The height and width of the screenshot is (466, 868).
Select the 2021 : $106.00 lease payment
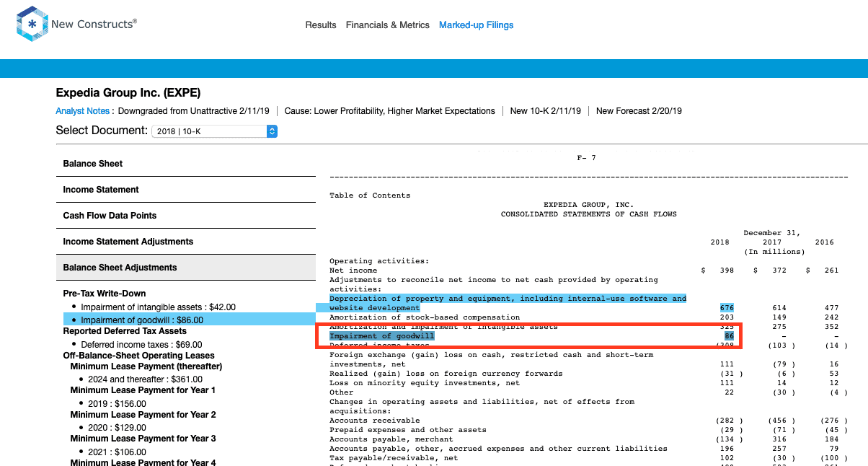(117, 452)
